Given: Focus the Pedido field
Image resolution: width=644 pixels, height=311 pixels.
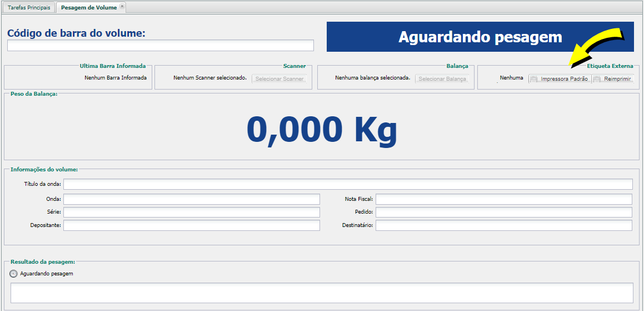Looking at the screenshot, I should click(x=504, y=213).
